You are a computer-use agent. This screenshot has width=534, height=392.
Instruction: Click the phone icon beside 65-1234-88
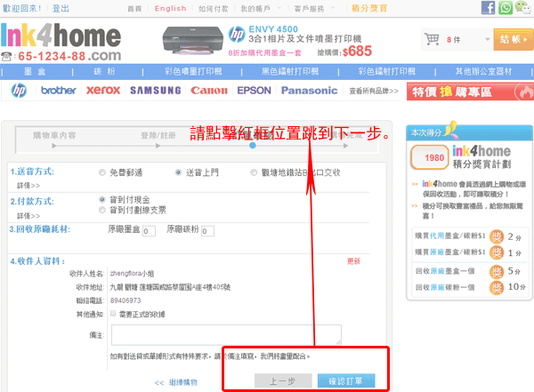coord(6,57)
